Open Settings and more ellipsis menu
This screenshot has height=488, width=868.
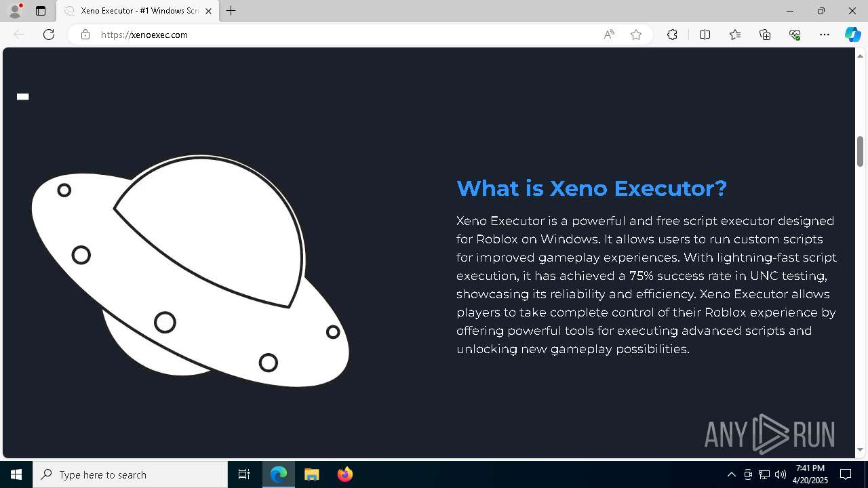825,35
